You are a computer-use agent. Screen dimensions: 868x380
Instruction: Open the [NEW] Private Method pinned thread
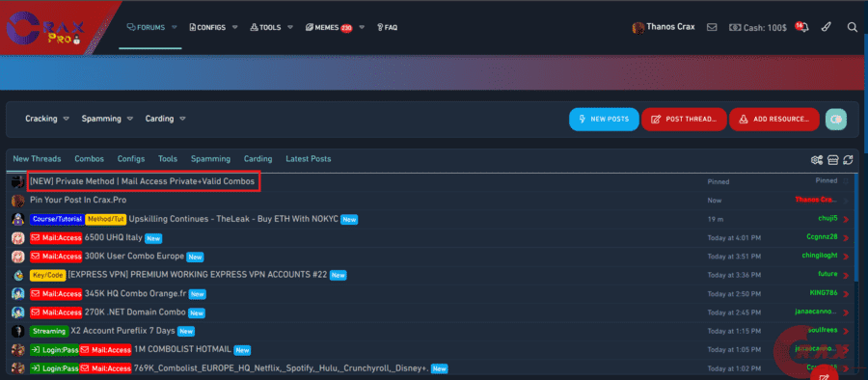[143, 181]
